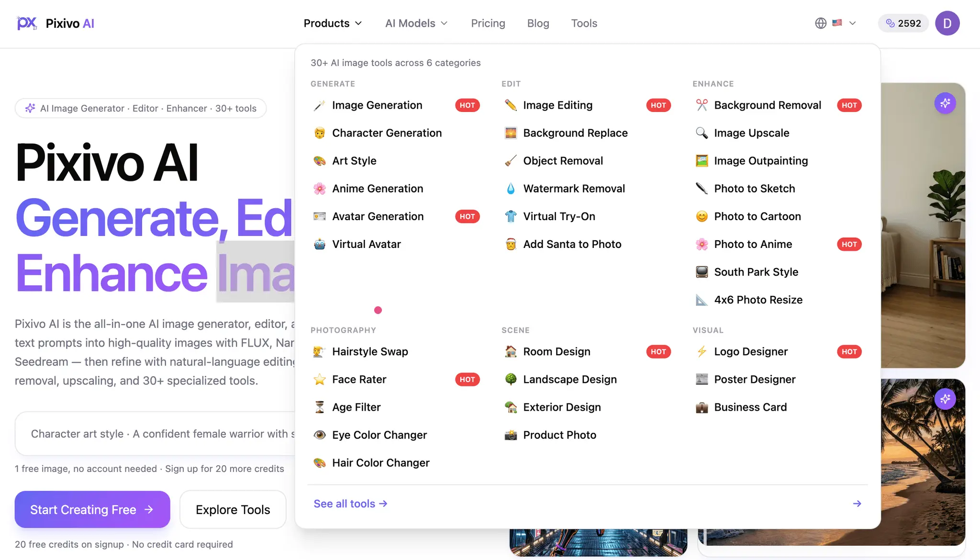Click the US flag language icon
This screenshot has width=980, height=560.
(x=837, y=22)
